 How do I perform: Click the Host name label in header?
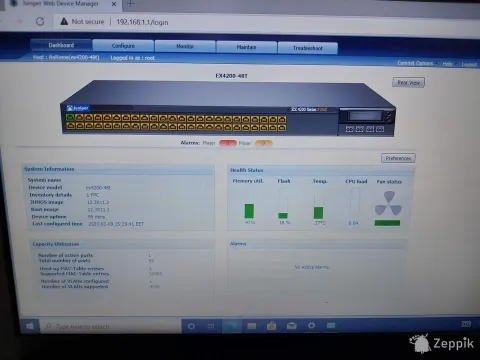click(x=66, y=57)
